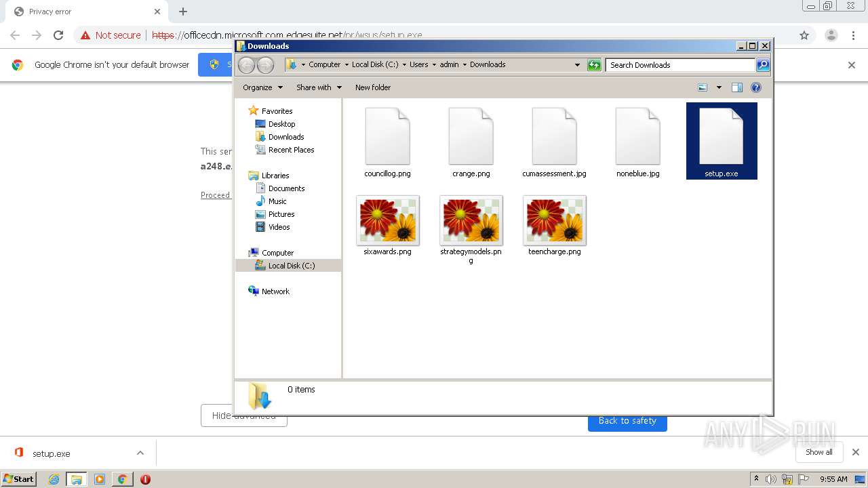
Task: Click the Search Downloads field
Action: [680, 65]
